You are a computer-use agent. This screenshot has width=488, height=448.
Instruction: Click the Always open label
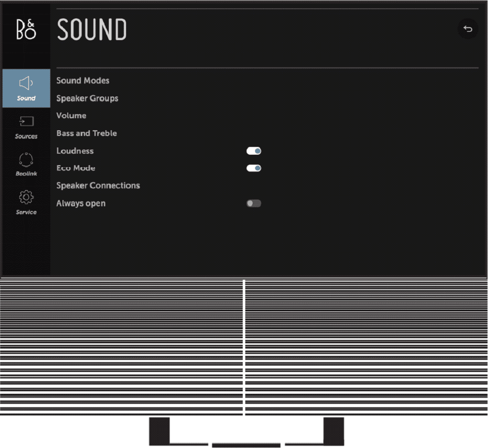pyautogui.click(x=81, y=203)
